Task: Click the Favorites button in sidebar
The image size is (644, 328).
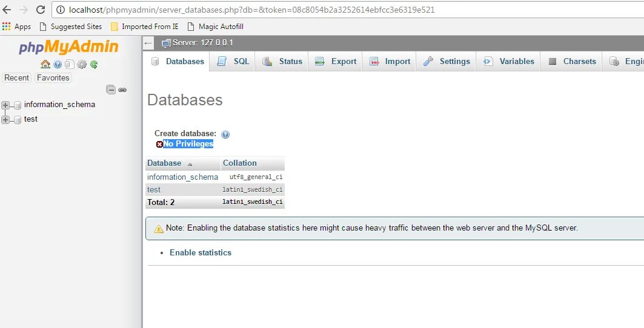Action: pos(53,77)
